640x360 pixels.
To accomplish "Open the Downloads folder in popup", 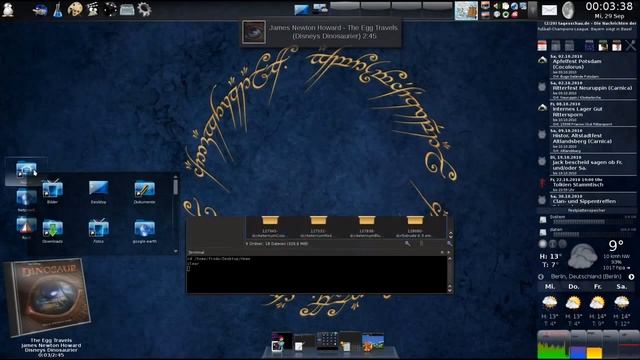I will [x=52, y=231].
